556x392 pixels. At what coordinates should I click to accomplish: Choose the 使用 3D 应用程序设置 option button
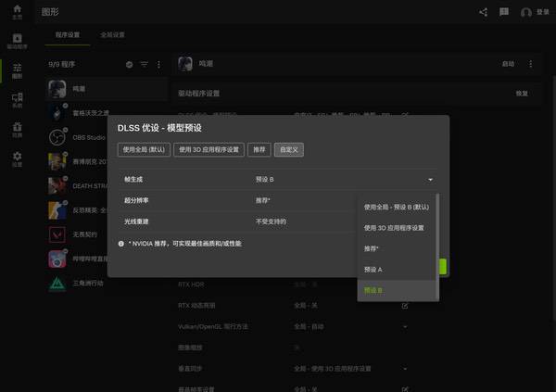coord(208,150)
